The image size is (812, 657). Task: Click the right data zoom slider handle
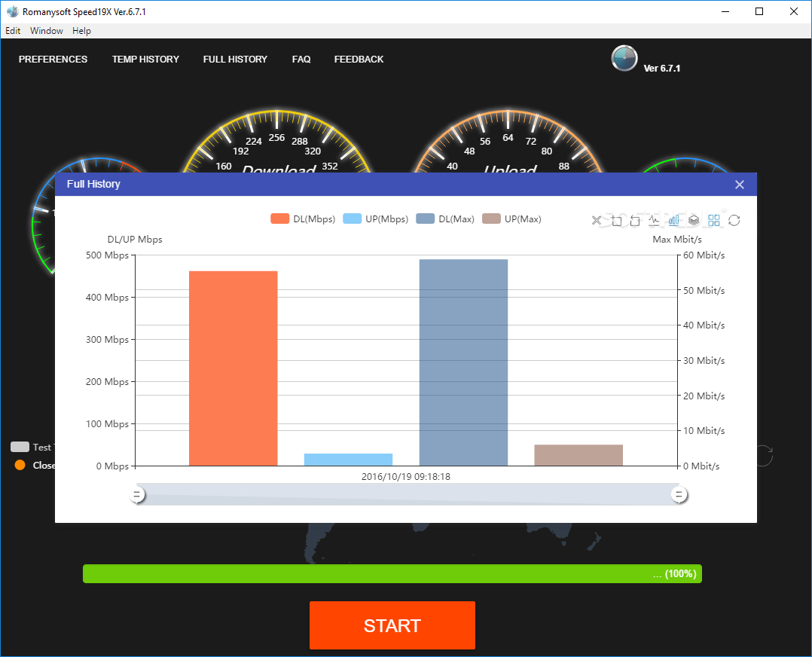pyautogui.click(x=679, y=495)
